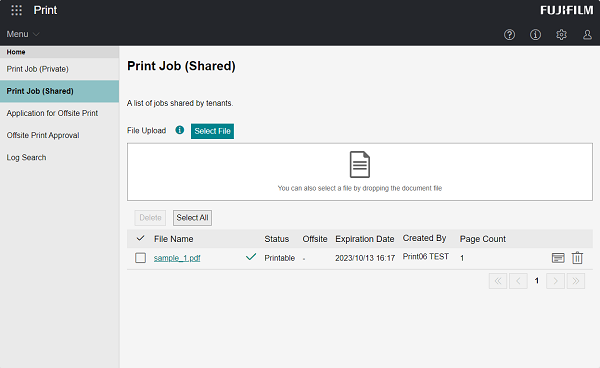Click the Home sidebar header
Image resolution: width=600 pixels, height=368 pixels.
59,52
